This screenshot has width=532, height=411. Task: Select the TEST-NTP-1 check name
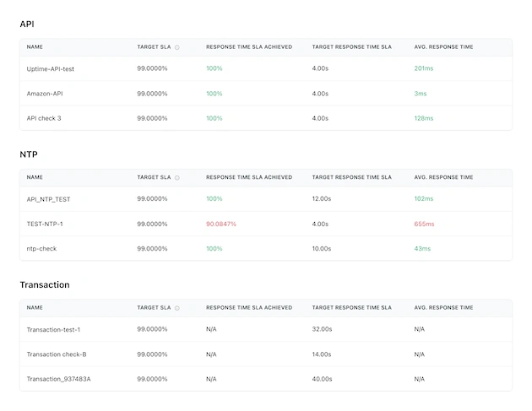coord(46,224)
